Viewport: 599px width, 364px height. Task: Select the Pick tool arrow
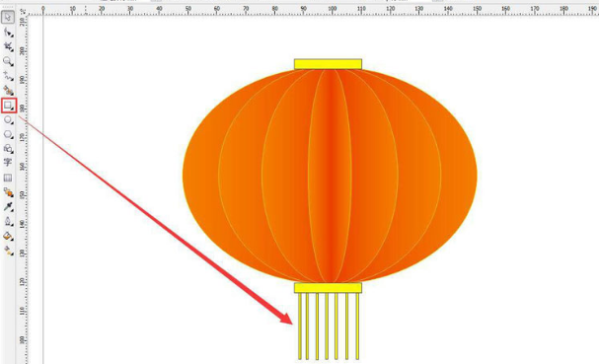pyautogui.click(x=8, y=17)
